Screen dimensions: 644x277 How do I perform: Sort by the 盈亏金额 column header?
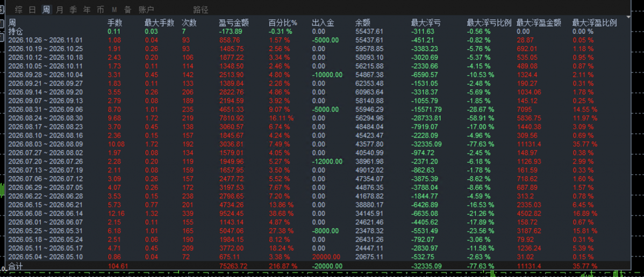(234, 24)
